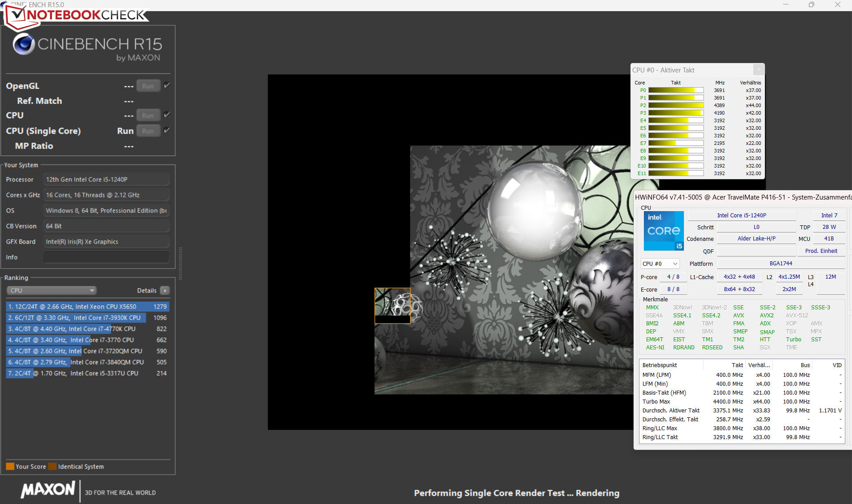Click the 28 W TDP value
Image resolution: width=852 pixels, height=504 pixels.
829,227
